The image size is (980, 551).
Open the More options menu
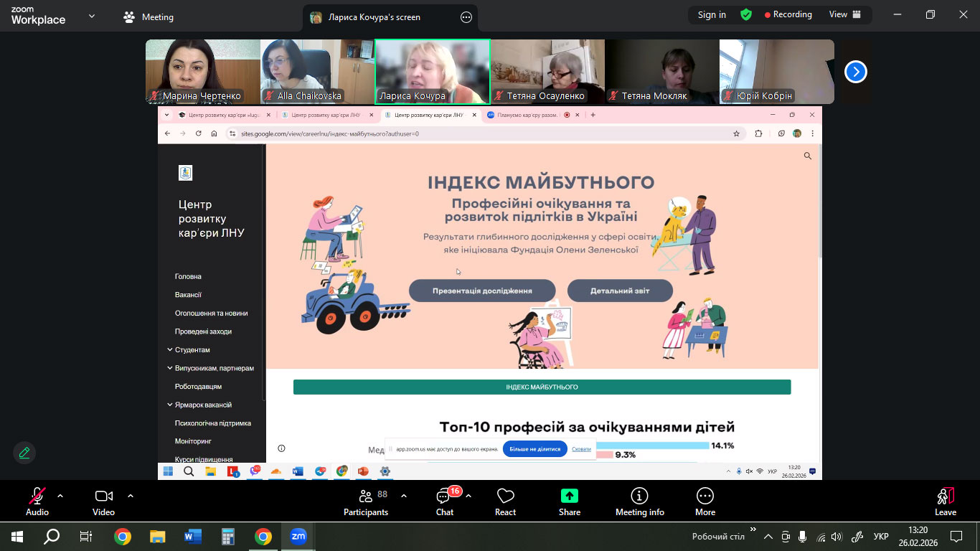tap(705, 501)
